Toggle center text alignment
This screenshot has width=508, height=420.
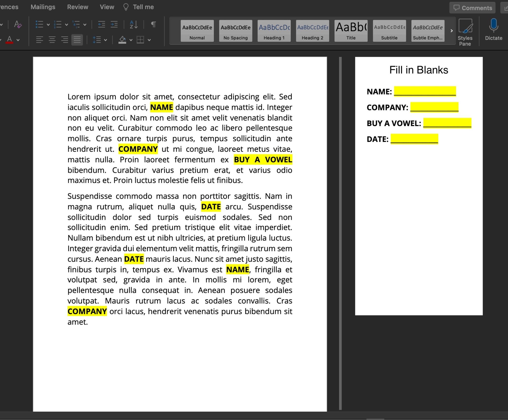pyautogui.click(x=52, y=40)
